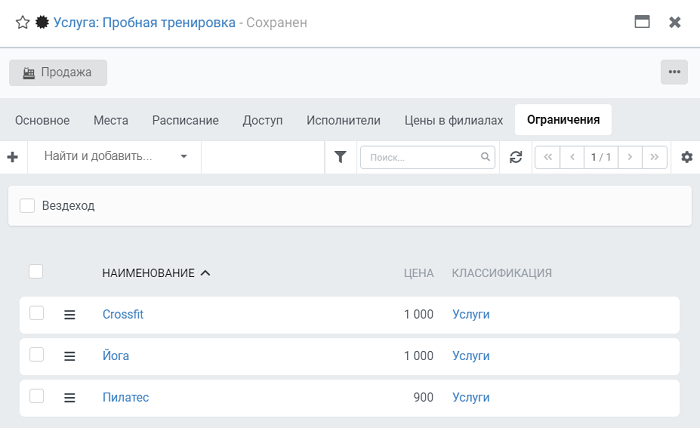
Task: Toggle the Вездеход checkbox
Action: [27, 206]
